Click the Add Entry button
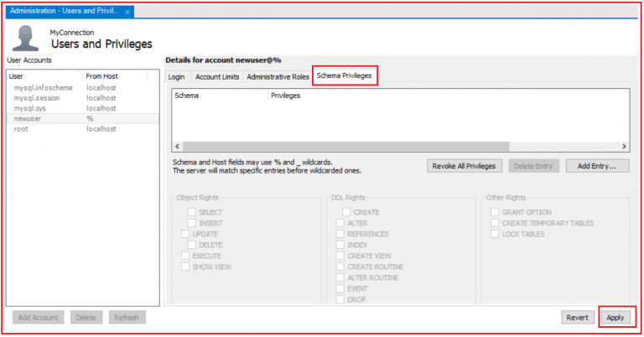Image resolution: width=644 pixels, height=337 pixels. (597, 166)
